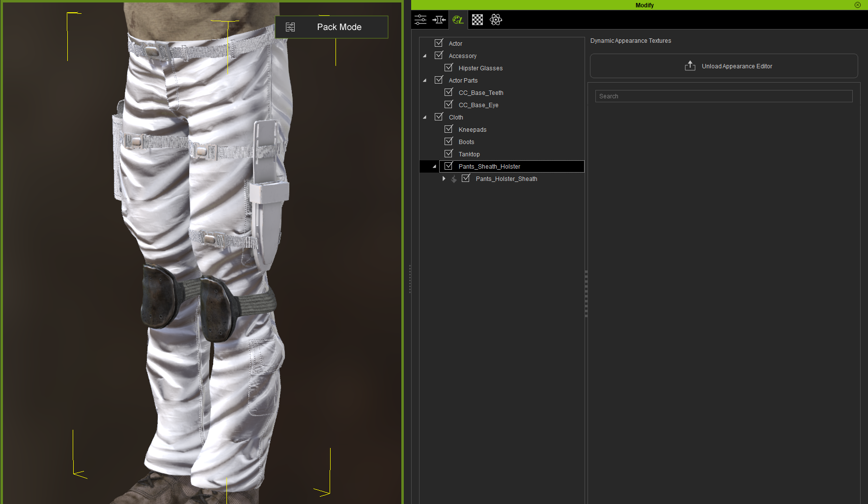Select the Accessory label

[463, 56]
